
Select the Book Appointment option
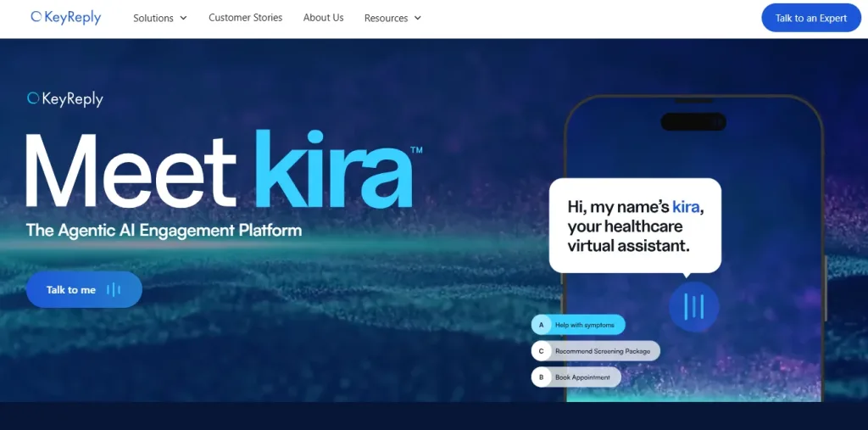click(576, 377)
